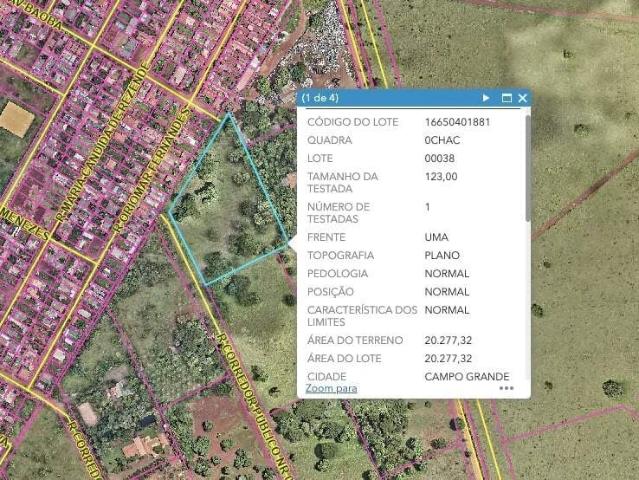Select ÁREA DO LOTE value 20.277,32
639x480 pixels.
448,359
